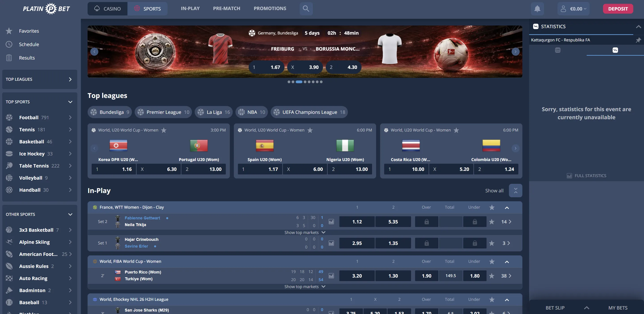Click the Volleyball icon in sidebar

tap(9, 178)
